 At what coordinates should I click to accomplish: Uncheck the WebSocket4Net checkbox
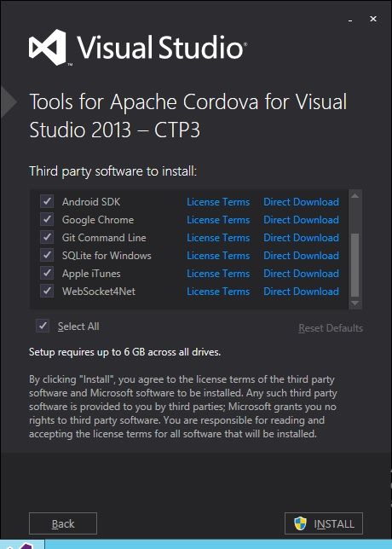(47, 291)
